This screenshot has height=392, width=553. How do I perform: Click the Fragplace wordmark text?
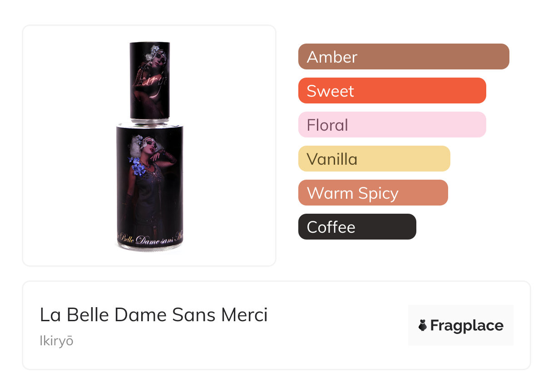(x=467, y=325)
